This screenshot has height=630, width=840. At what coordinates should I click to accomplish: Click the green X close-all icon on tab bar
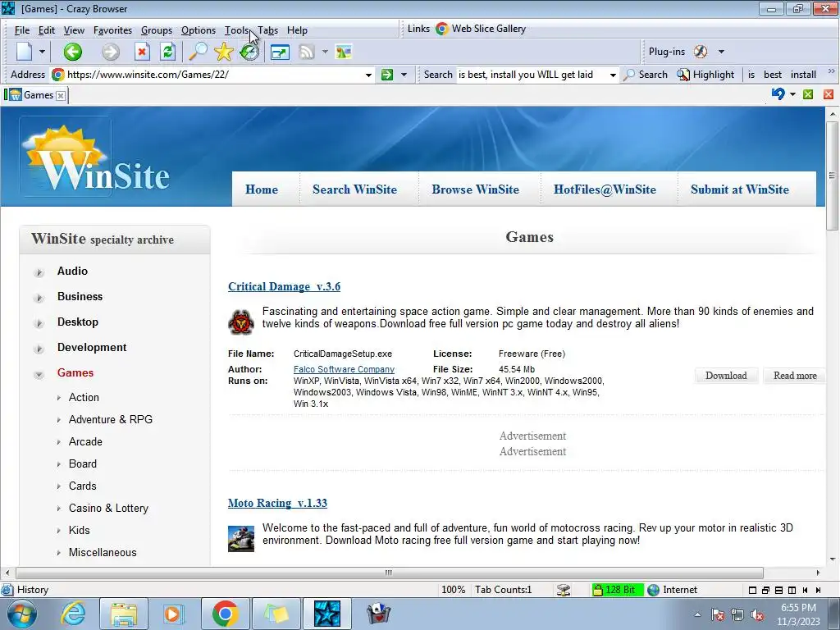[808, 94]
